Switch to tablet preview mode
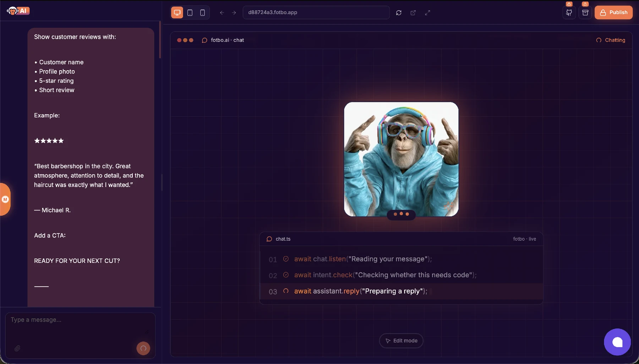 click(190, 12)
